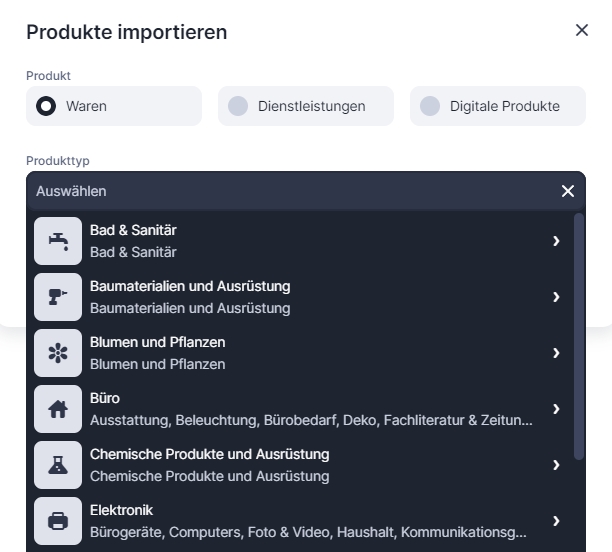The image size is (612, 552).
Task: Expand the Bad & Sanitär category chevron
Action: tap(556, 241)
